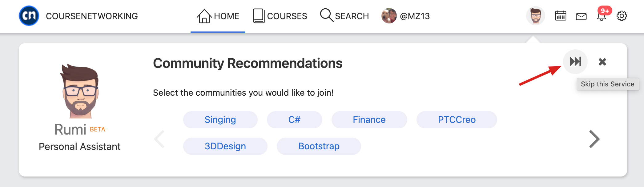Go to the Home tab
Viewport: 644px width, 187px height.
218,16
